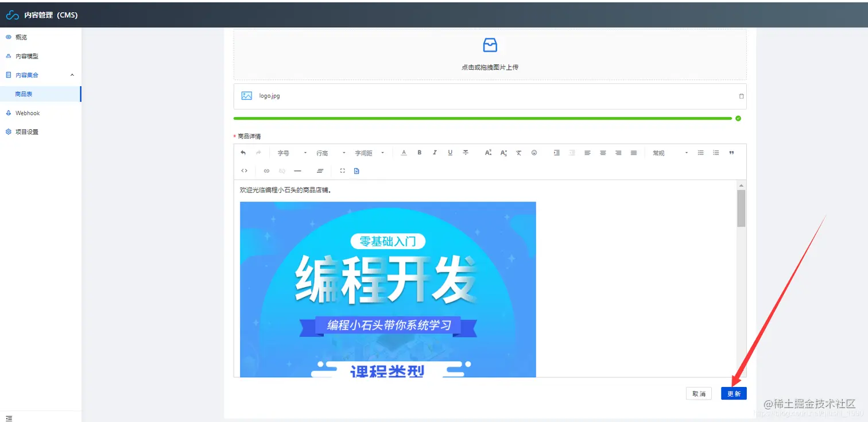Click the editor scrollbar up arrow
The height and width of the screenshot is (422, 868).
click(741, 185)
